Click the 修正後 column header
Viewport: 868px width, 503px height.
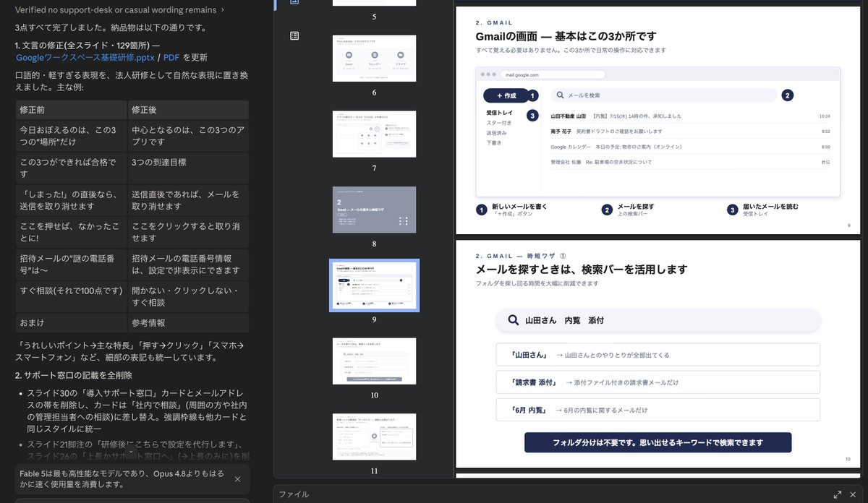pos(188,110)
